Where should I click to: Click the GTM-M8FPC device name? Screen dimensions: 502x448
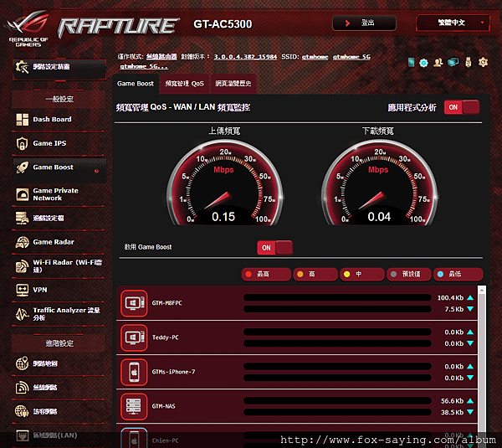166,303
